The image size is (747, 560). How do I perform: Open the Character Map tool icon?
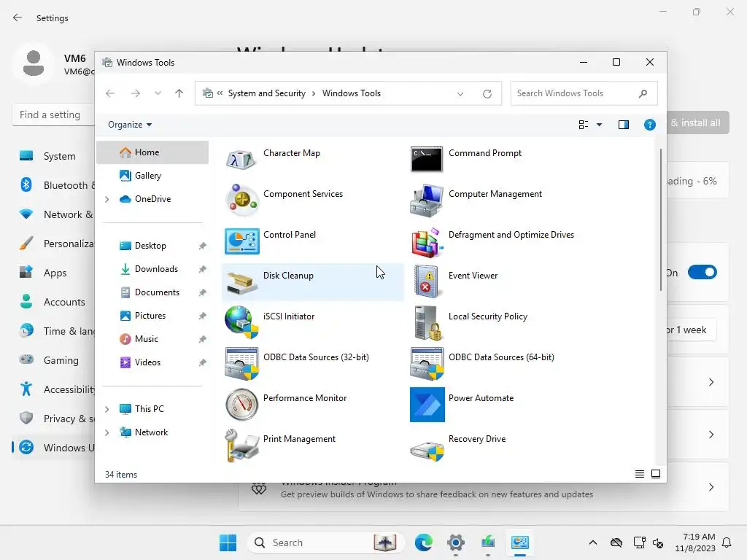point(241,159)
